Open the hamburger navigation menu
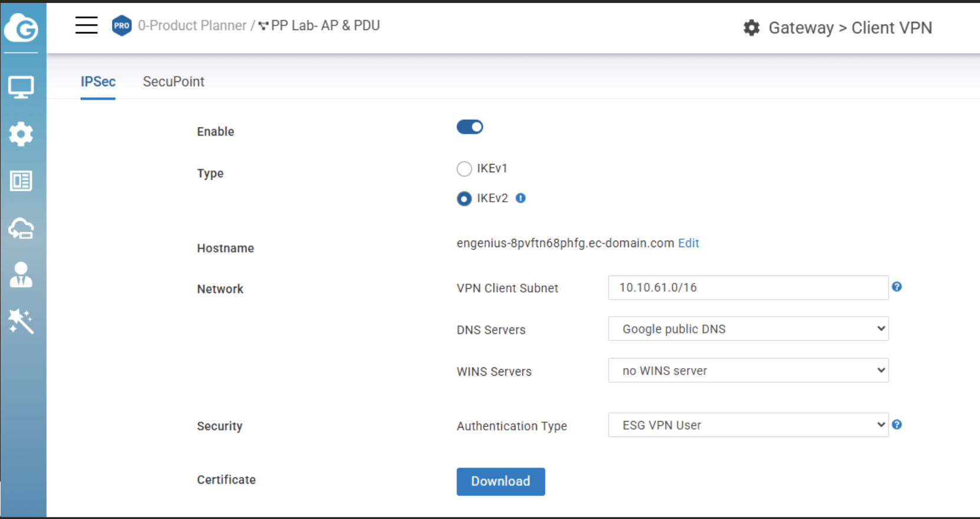 [87, 25]
